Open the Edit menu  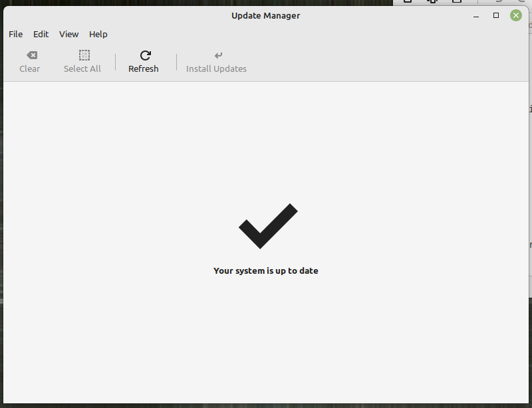point(41,35)
